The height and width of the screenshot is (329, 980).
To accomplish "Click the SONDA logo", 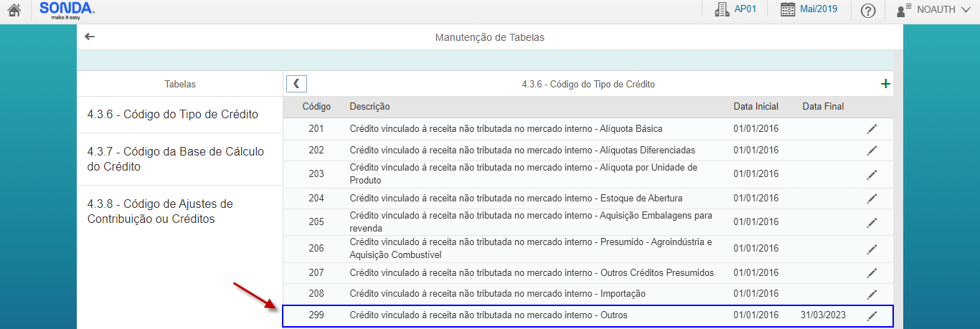I will 66,10.
